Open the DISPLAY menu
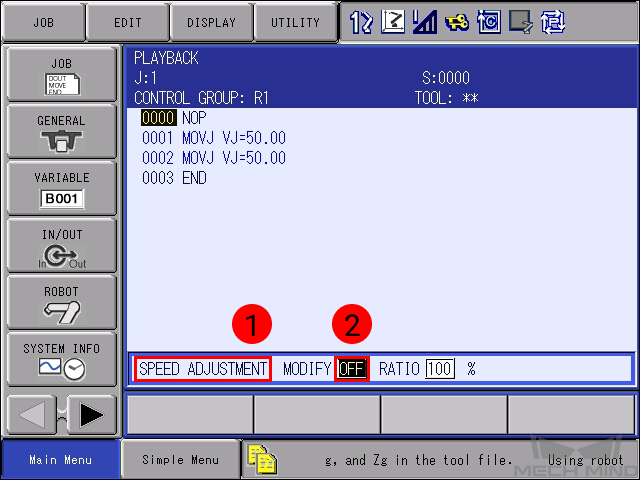This screenshot has height=480, width=640. click(211, 22)
